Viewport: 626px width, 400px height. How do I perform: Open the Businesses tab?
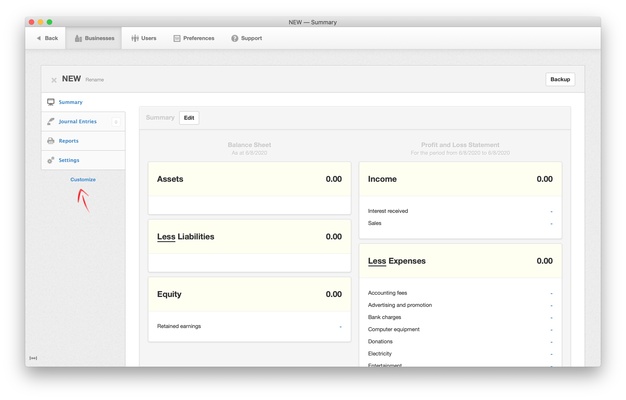click(94, 38)
